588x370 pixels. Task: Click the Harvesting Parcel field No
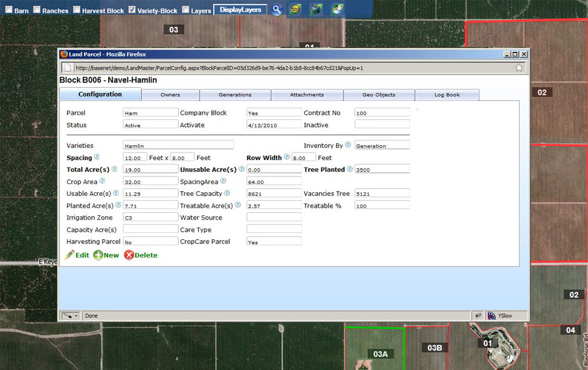click(151, 241)
